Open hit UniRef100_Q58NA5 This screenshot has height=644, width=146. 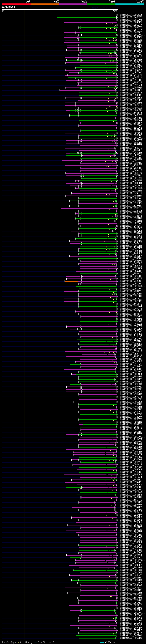(x=131, y=60)
